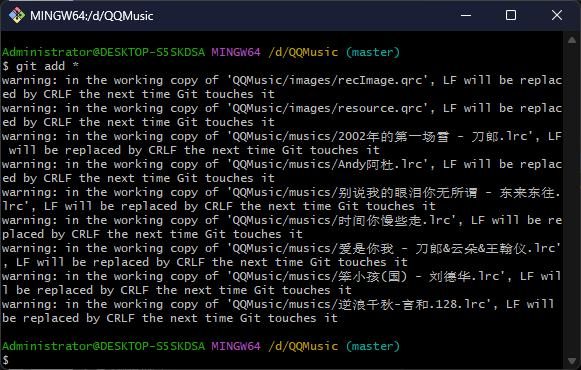This screenshot has height=370, width=581.
Task: Minimize the MINGW64 terminal window
Action: 466,16
